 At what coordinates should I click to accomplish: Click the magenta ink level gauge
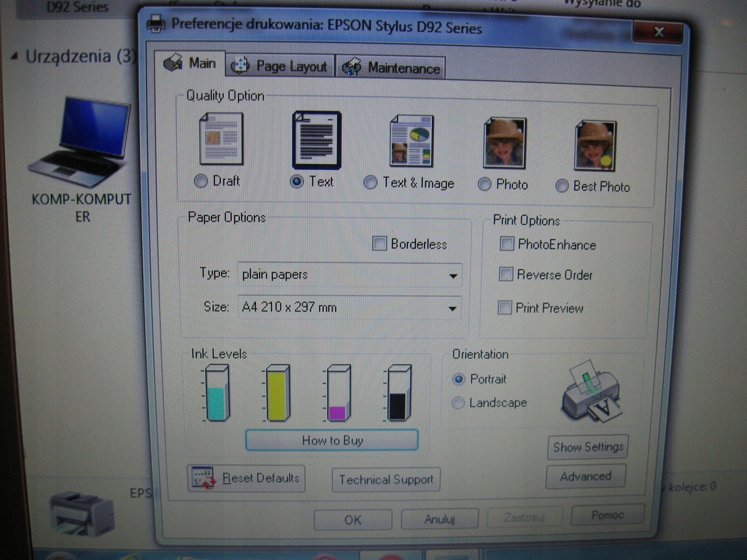pos(338,393)
